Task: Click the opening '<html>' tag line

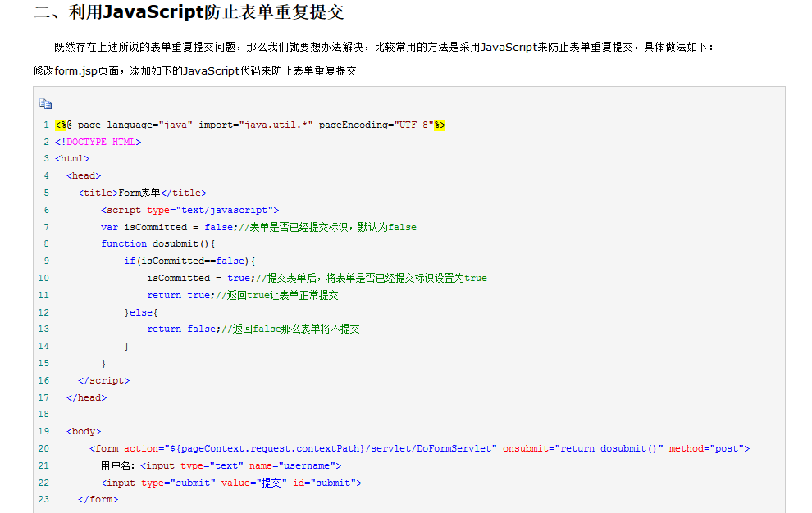Action: 72,158
